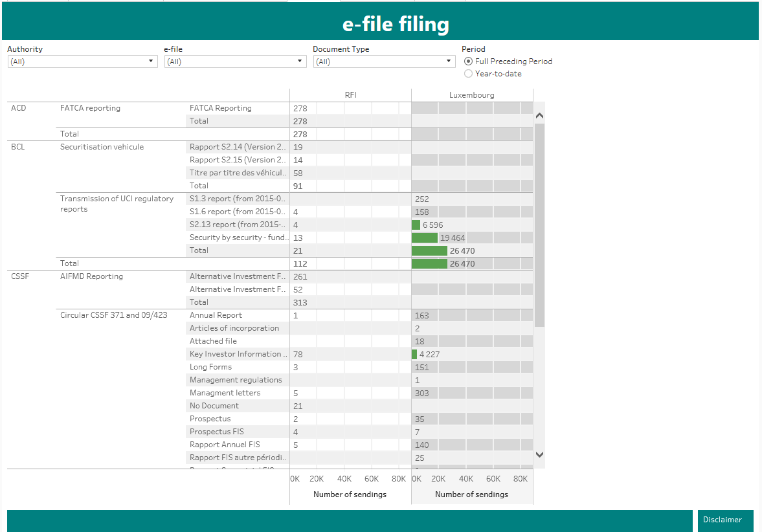Select the Year-to-date radio option

469,74
